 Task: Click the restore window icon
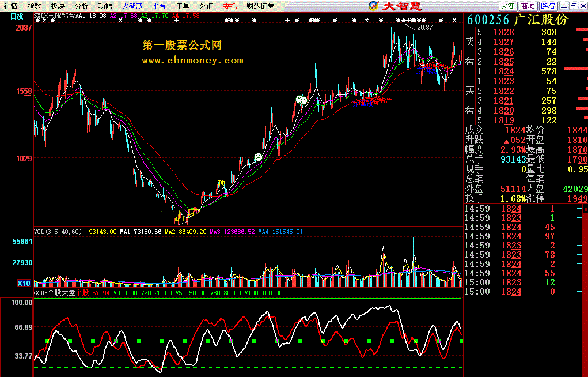point(574,6)
